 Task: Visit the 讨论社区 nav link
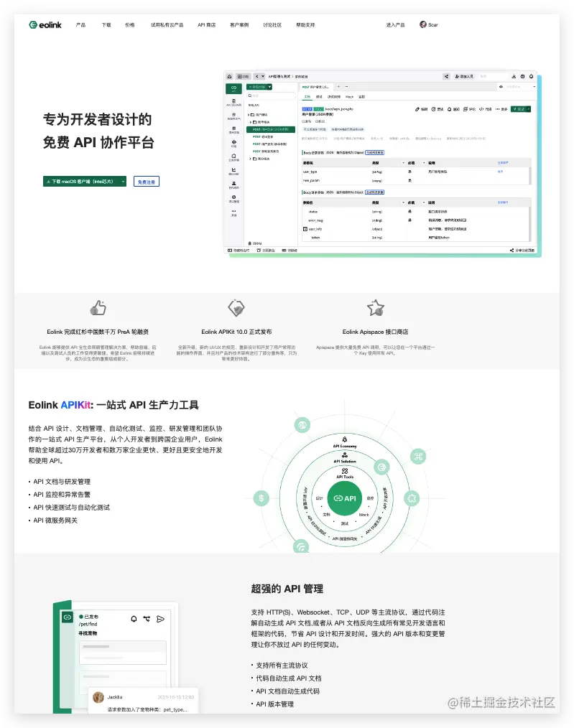click(x=272, y=25)
